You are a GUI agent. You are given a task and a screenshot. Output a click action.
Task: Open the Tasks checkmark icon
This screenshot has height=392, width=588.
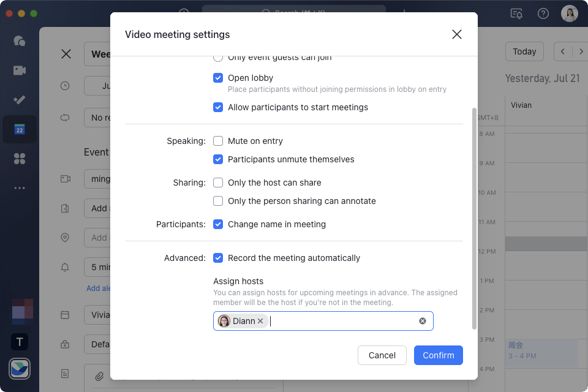19,100
